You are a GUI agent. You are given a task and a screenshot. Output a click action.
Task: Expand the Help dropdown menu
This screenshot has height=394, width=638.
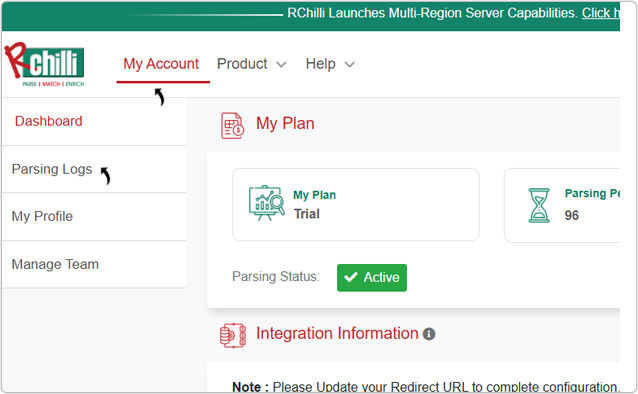point(330,64)
